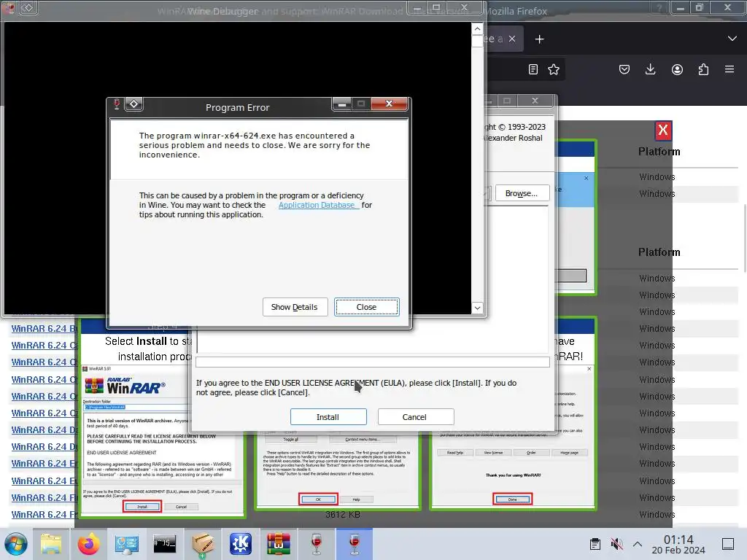Open the Firefox account icon
The width and height of the screenshot is (747, 560).
(677, 69)
